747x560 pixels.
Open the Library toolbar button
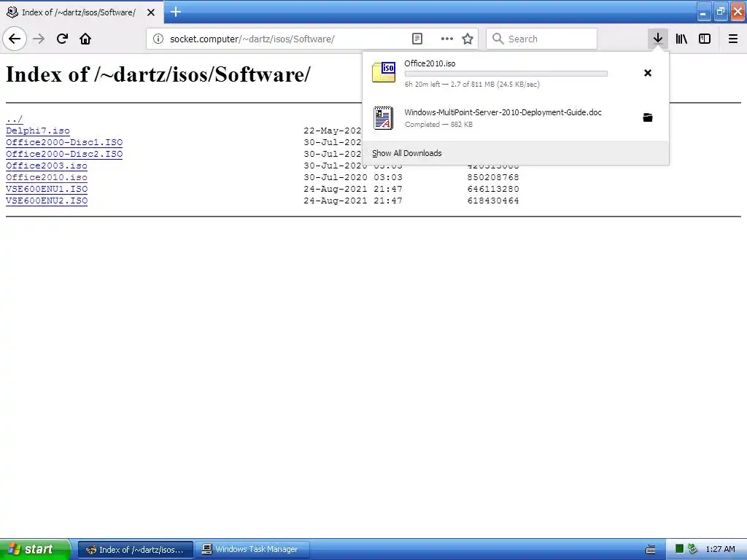(x=681, y=39)
